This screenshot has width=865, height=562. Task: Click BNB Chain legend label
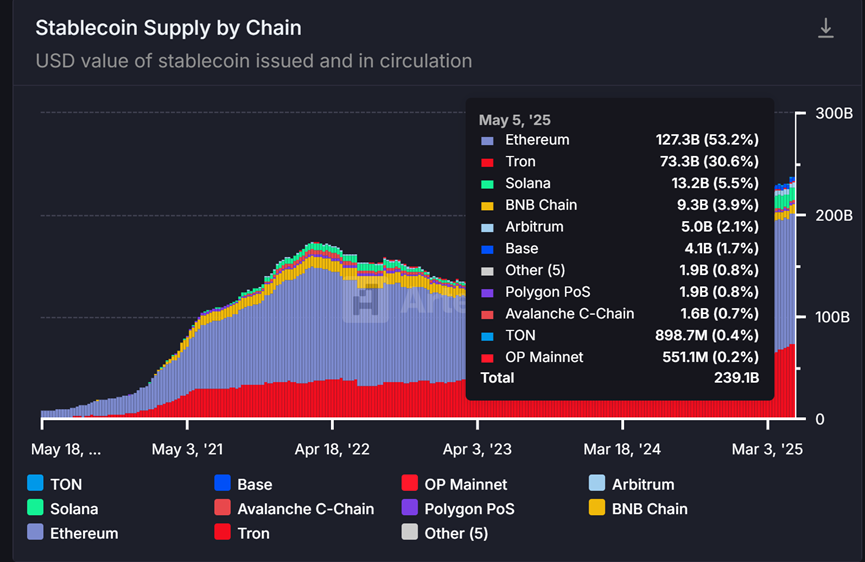click(x=649, y=509)
